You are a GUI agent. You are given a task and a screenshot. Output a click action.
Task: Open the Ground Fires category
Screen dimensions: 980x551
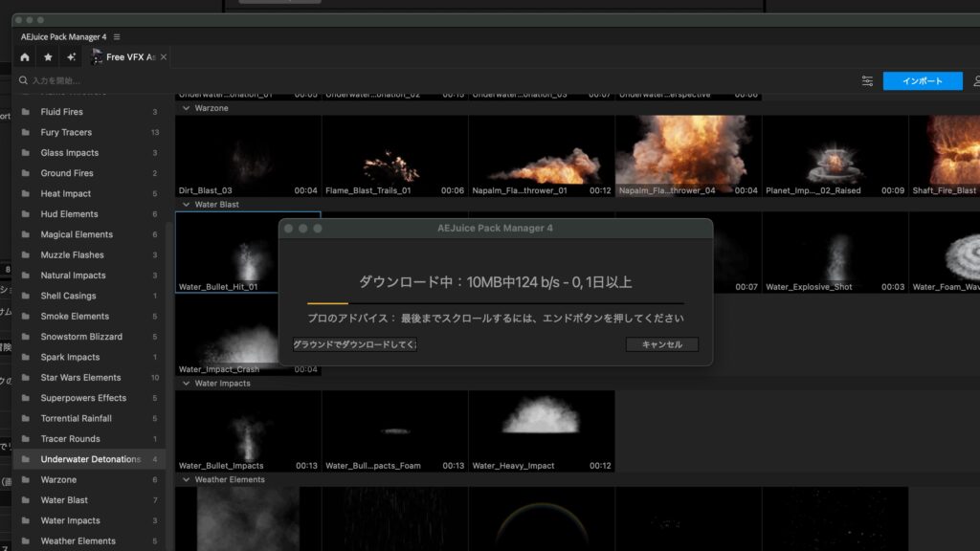(x=89, y=173)
